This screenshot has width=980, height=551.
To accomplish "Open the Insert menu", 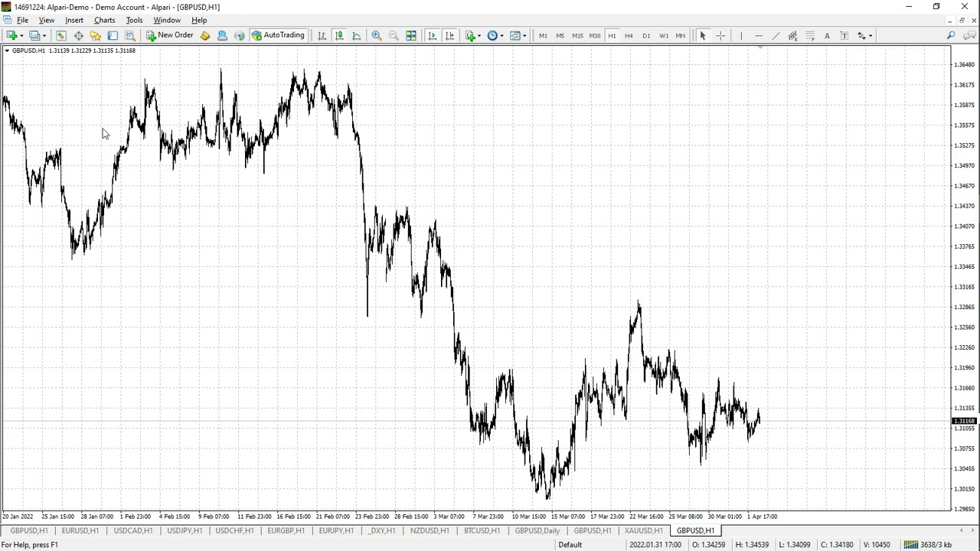I will click(74, 20).
